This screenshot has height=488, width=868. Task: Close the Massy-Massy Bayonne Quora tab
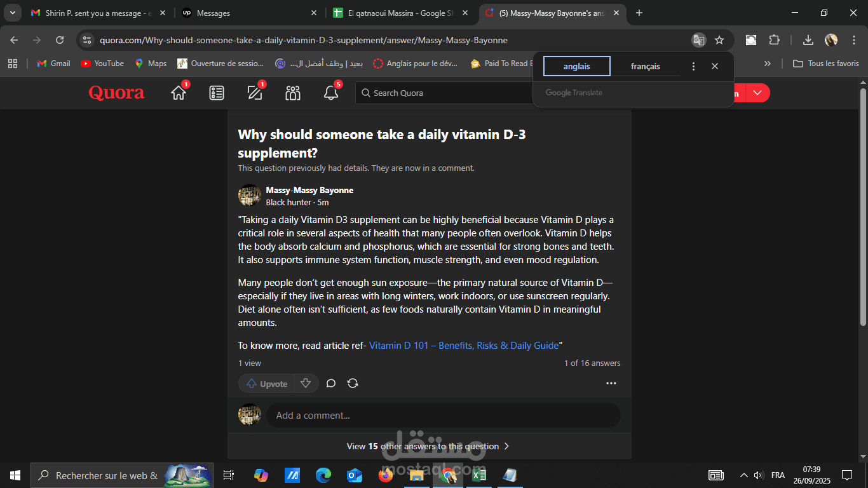pos(616,13)
